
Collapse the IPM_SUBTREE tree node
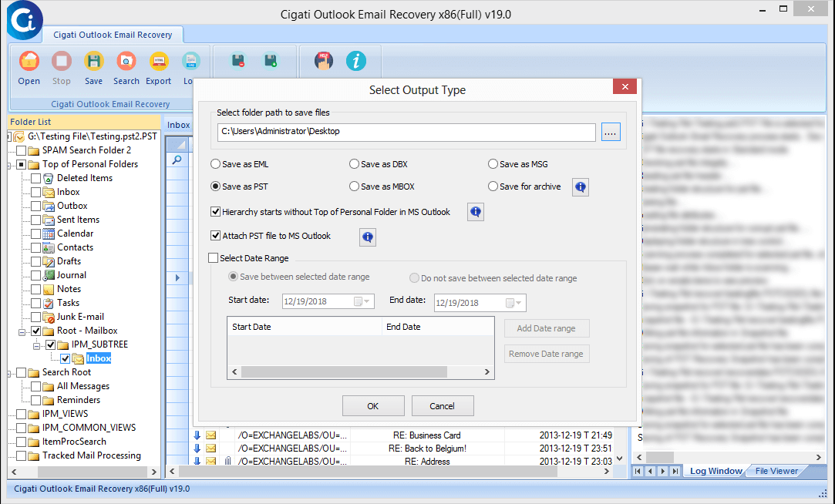36,345
